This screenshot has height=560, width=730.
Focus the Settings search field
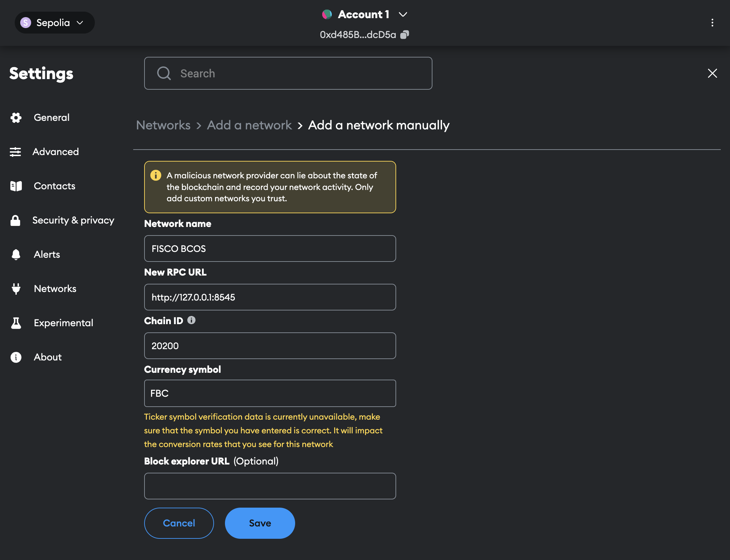click(x=288, y=73)
